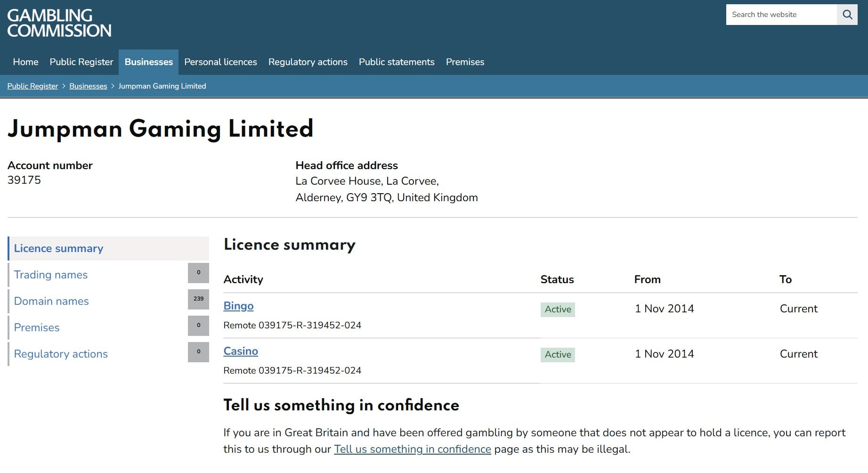View Regulatory actions in the sidebar
Image resolution: width=868 pixels, height=473 pixels.
61,354
